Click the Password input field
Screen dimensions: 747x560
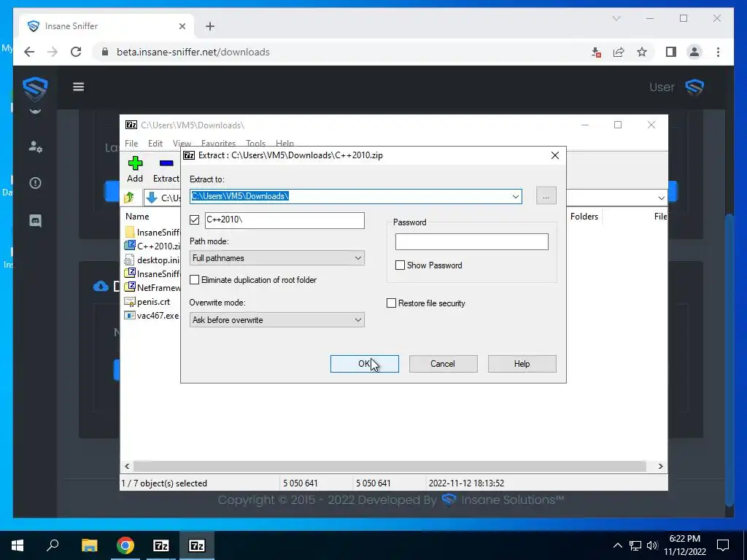[x=472, y=242]
